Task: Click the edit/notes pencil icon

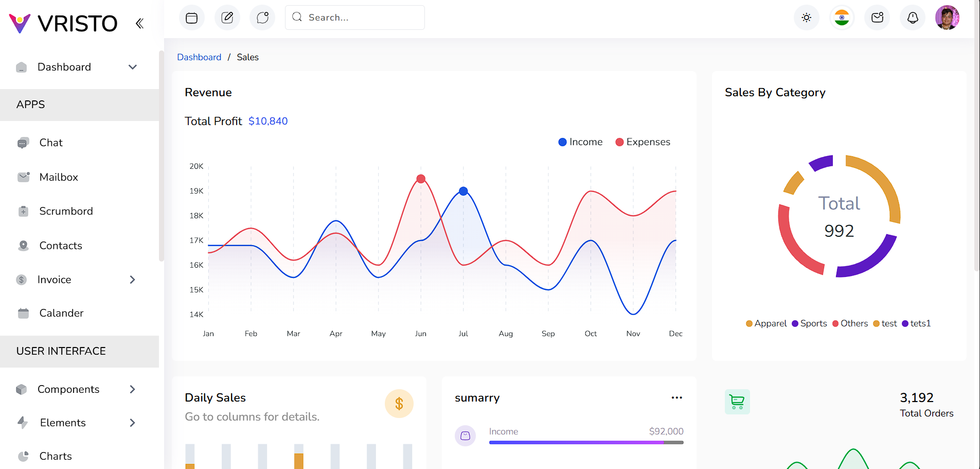Action: click(x=227, y=18)
